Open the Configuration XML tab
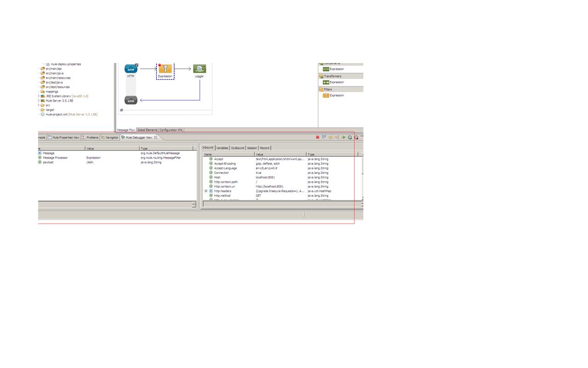 pos(171,130)
